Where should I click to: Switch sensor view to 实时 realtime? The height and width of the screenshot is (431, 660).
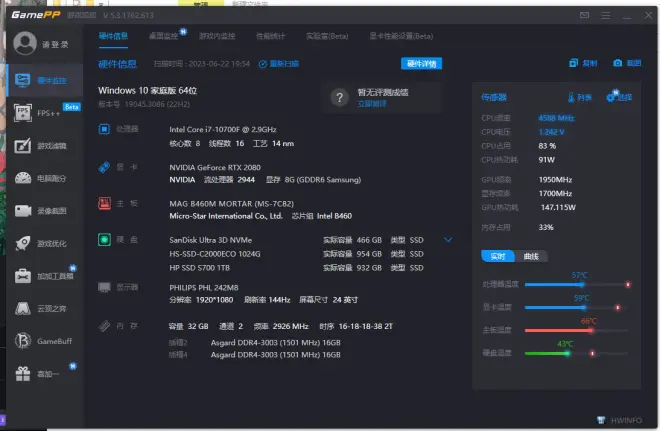(x=498, y=256)
